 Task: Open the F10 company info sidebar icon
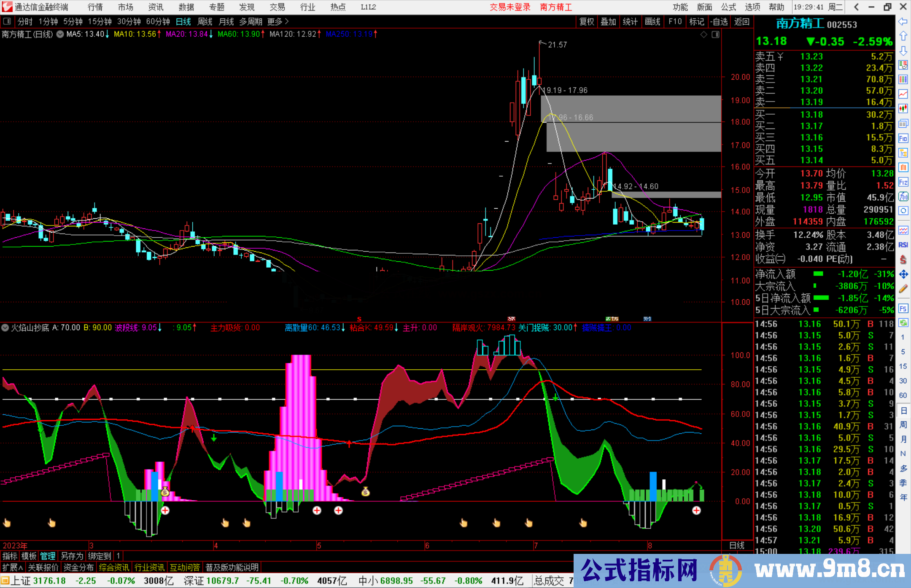coord(903,138)
